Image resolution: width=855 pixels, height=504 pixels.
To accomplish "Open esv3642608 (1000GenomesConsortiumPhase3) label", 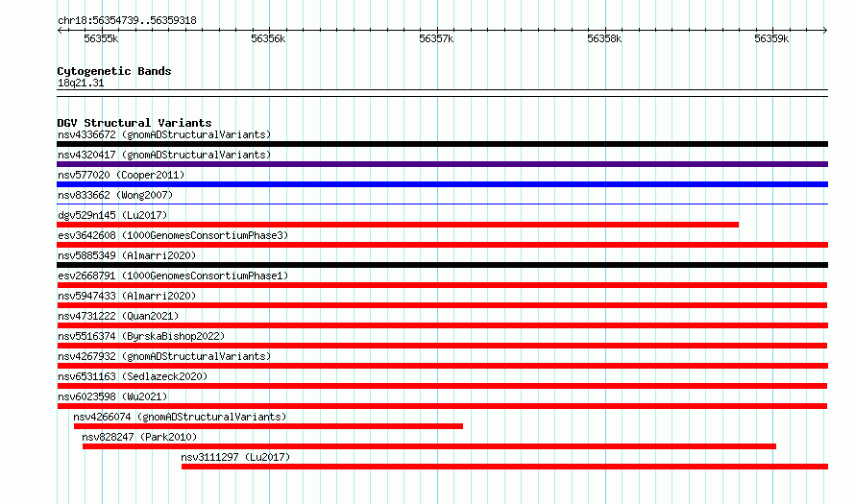I will tap(173, 235).
